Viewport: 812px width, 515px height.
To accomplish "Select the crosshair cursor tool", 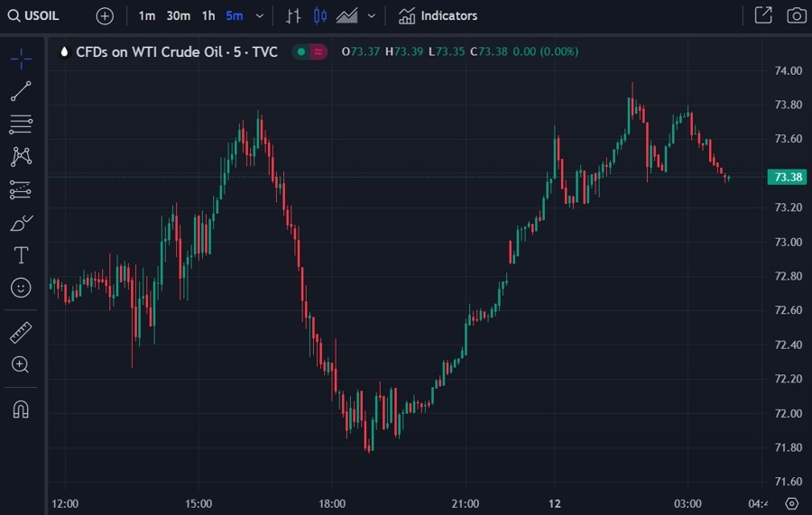I will tap(22, 59).
